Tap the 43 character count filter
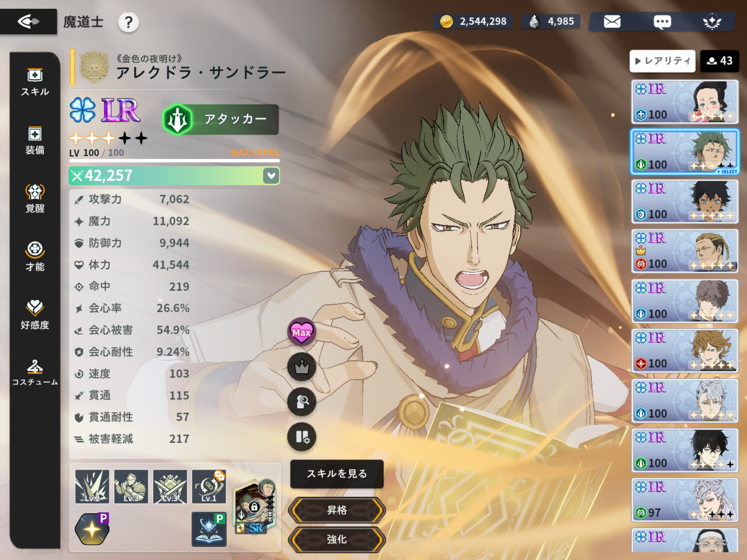Screen dimensions: 747x560 [719, 61]
